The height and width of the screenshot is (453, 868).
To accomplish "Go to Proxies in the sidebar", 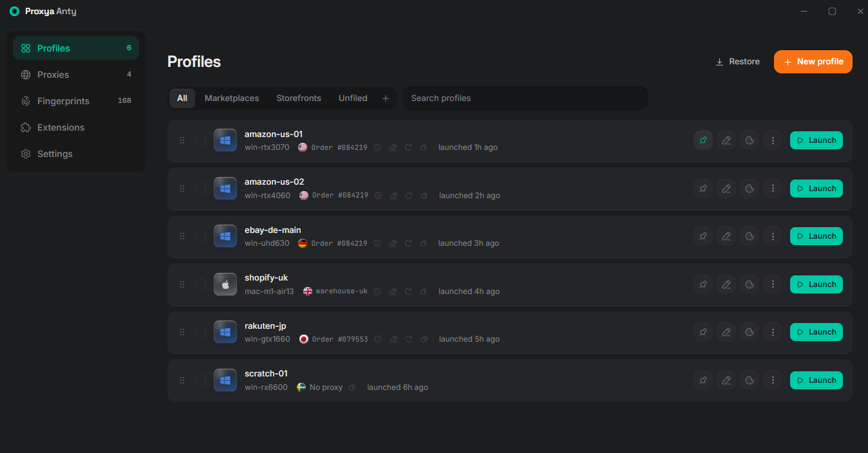I will click(76, 75).
